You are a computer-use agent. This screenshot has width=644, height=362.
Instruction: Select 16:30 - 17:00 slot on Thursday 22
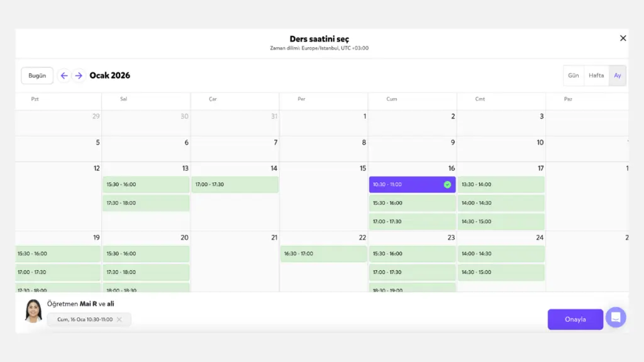pyautogui.click(x=323, y=254)
